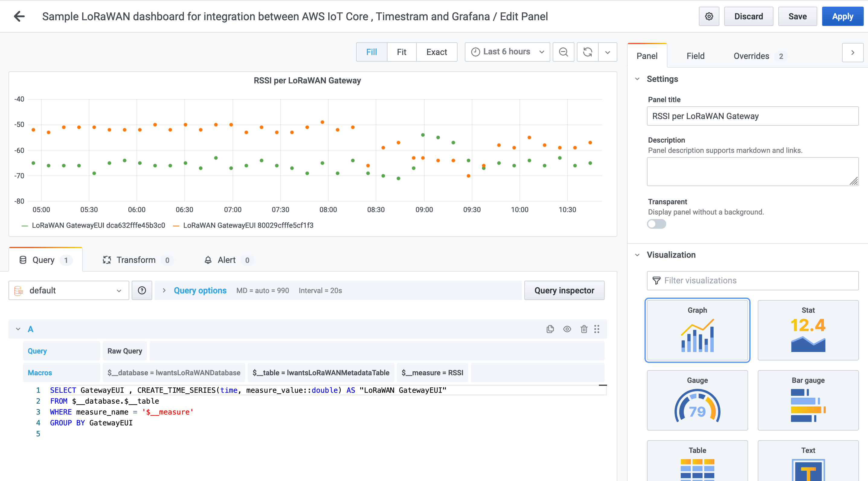
Task: Duplicate query A with the copy icon
Action: click(x=550, y=329)
